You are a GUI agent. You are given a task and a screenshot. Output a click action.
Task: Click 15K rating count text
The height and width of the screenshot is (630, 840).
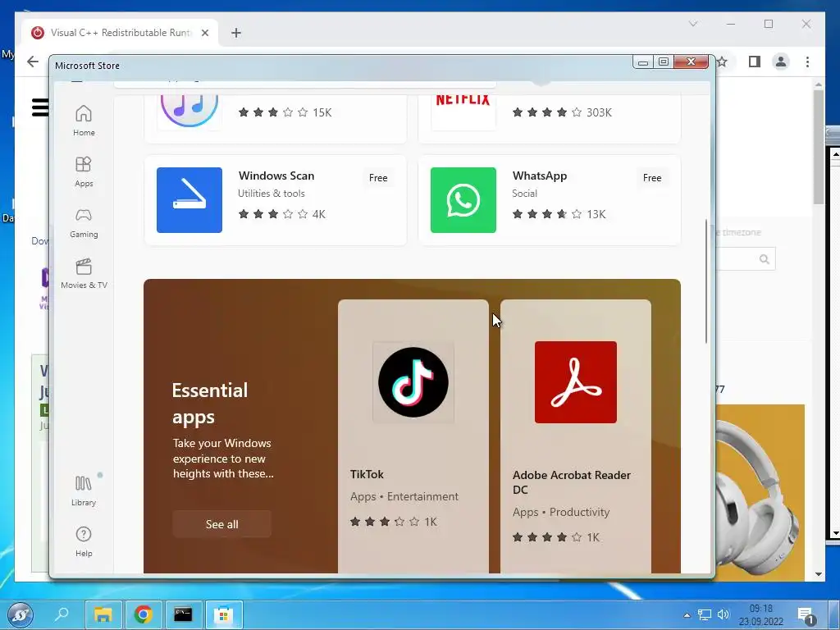coord(322,112)
